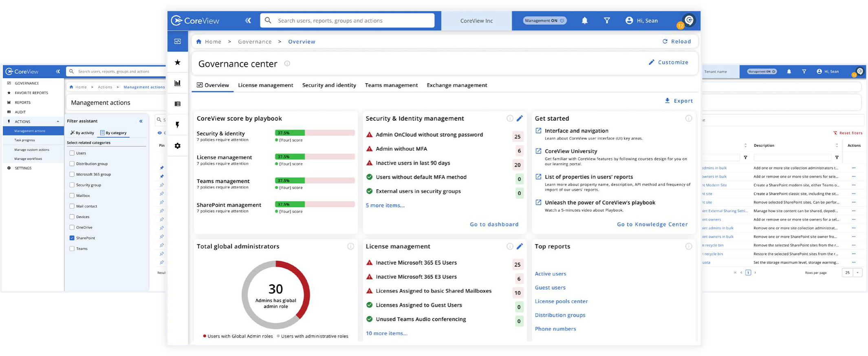The width and height of the screenshot is (868, 356).
Task: Open Active users top report
Action: click(x=550, y=274)
